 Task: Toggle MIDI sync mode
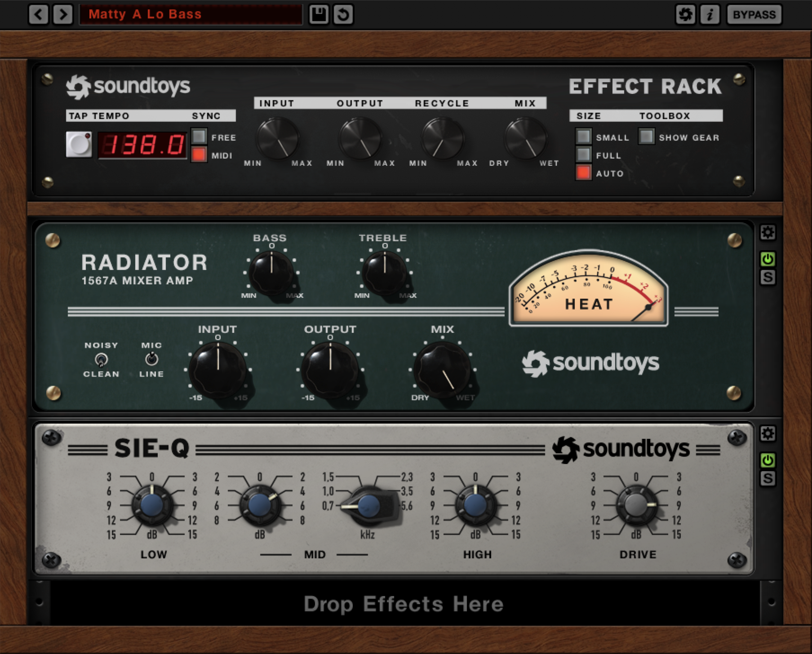pos(199,155)
